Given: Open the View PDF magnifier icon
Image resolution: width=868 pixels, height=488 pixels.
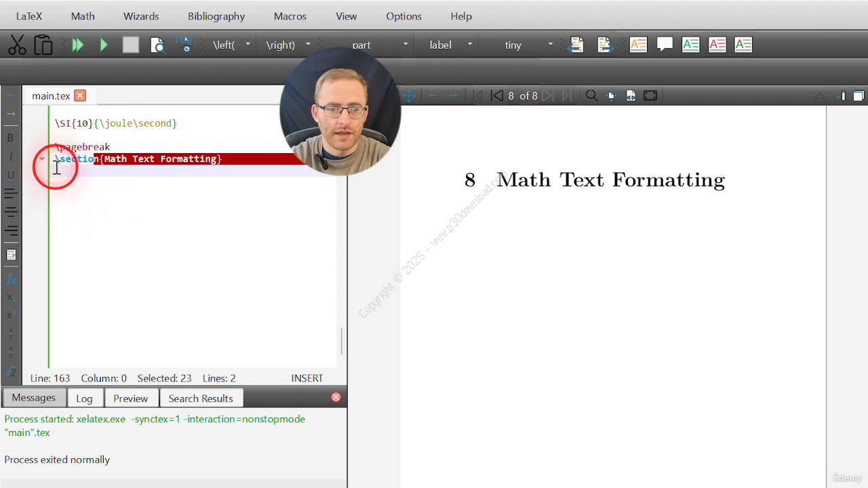Looking at the screenshot, I should (157, 45).
